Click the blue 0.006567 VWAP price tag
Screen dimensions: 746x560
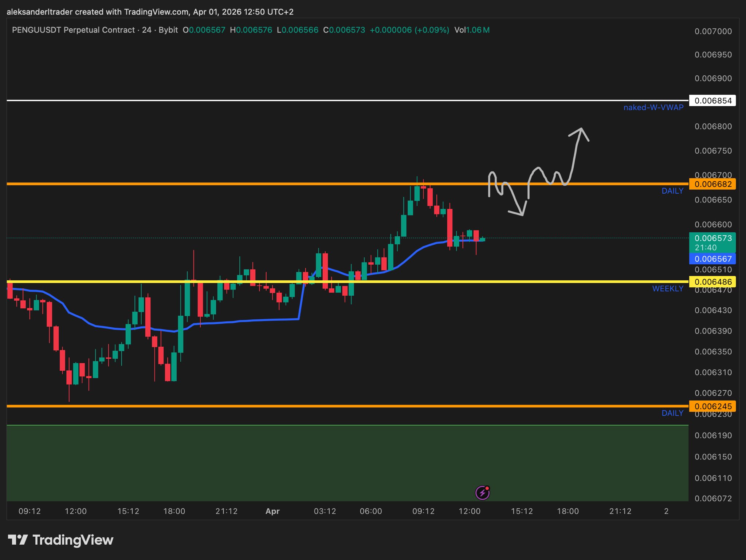tap(712, 259)
